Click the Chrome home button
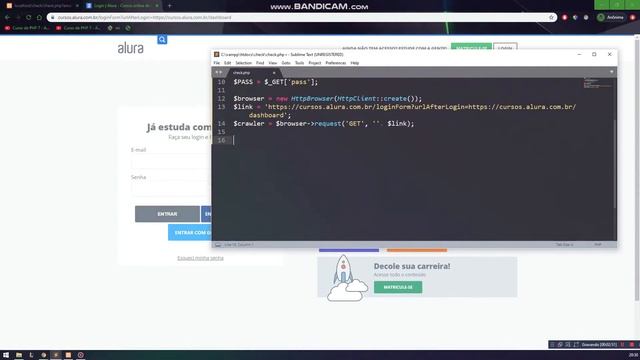 tap(39, 18)
